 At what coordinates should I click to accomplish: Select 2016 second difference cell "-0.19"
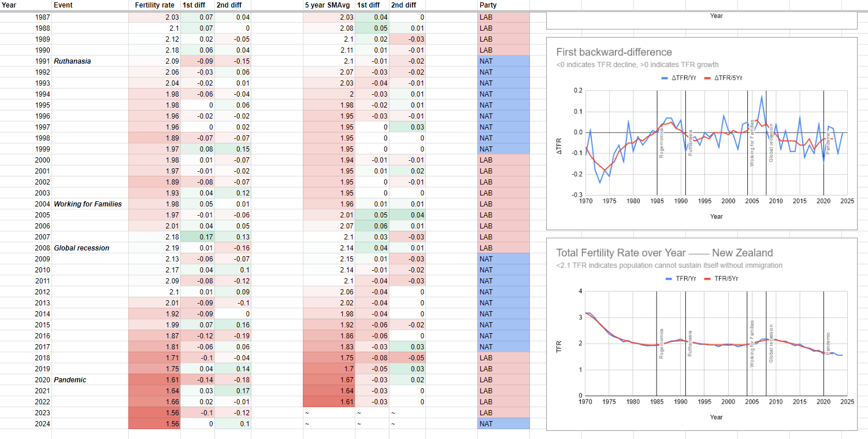232,335
